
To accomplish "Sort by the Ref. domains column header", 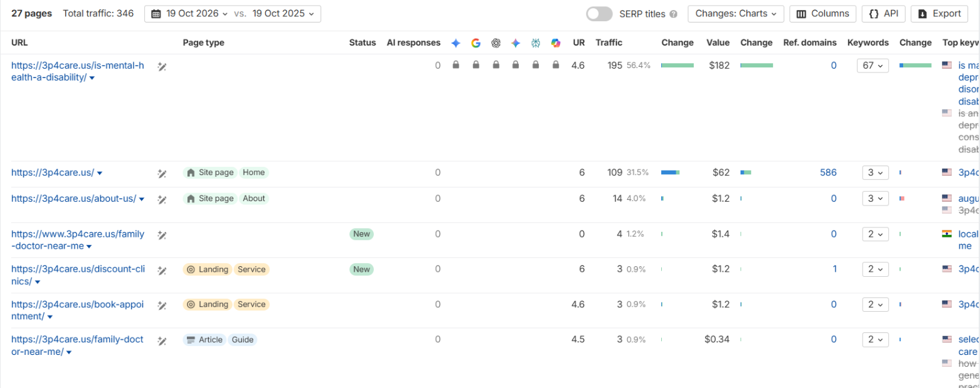I will pyautogui.click(x=809, y=43).
